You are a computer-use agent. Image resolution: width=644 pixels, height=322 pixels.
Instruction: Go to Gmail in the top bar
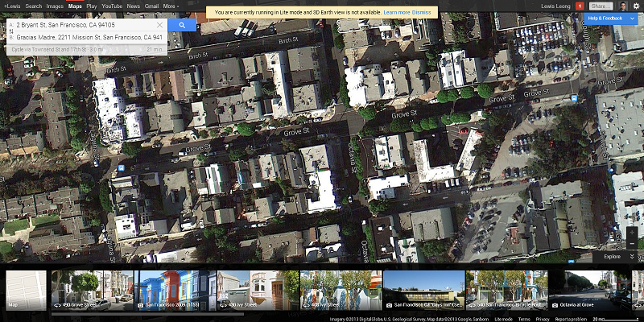tap(151, 6)
